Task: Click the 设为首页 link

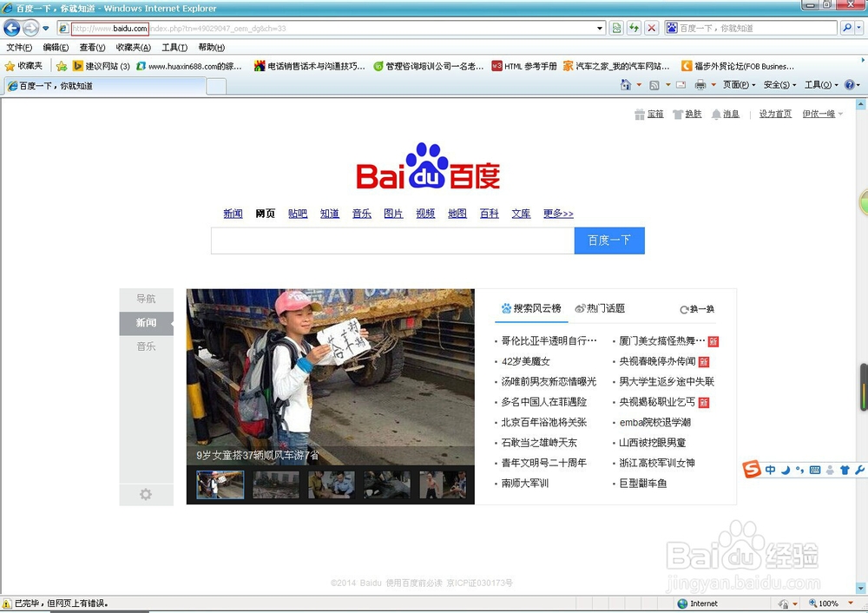Action: click(775, 114)
